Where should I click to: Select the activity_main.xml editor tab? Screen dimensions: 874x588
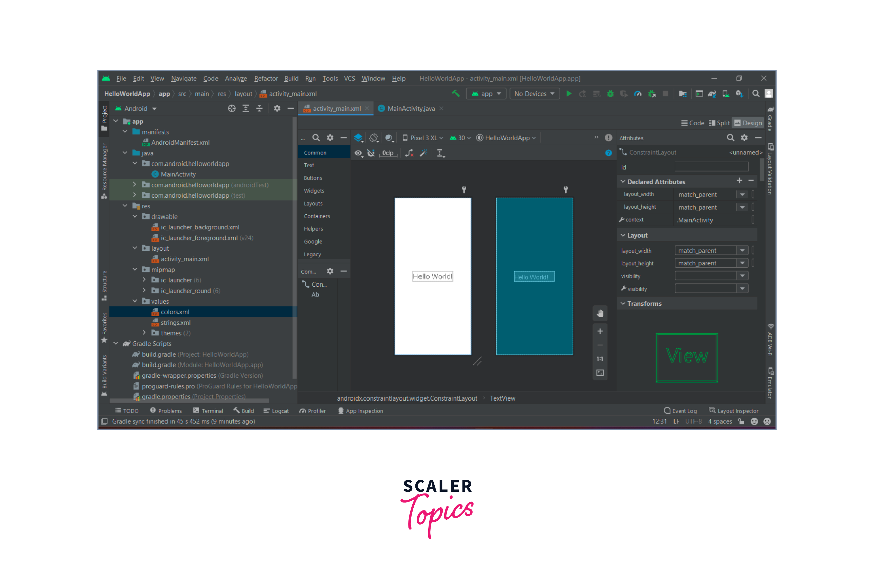tap(335, 109)
